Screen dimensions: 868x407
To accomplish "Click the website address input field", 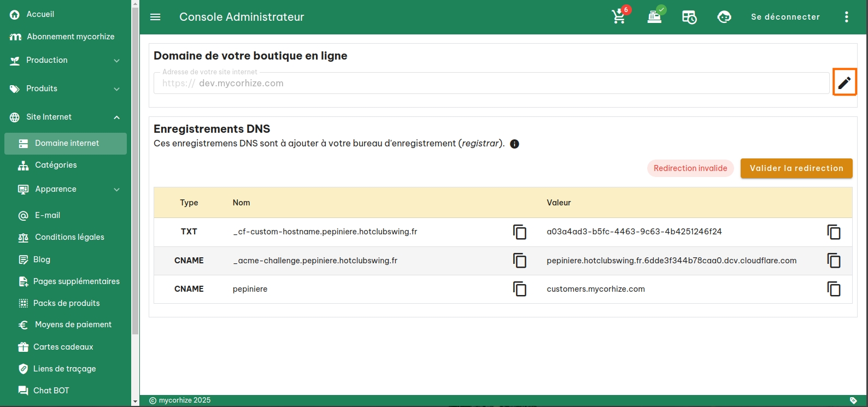I will 491,83.
